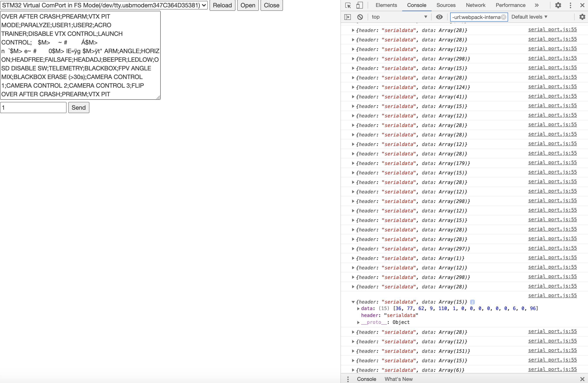
Task: Open the more DevTools tabs chevron
Action: (x=536, y=5)
